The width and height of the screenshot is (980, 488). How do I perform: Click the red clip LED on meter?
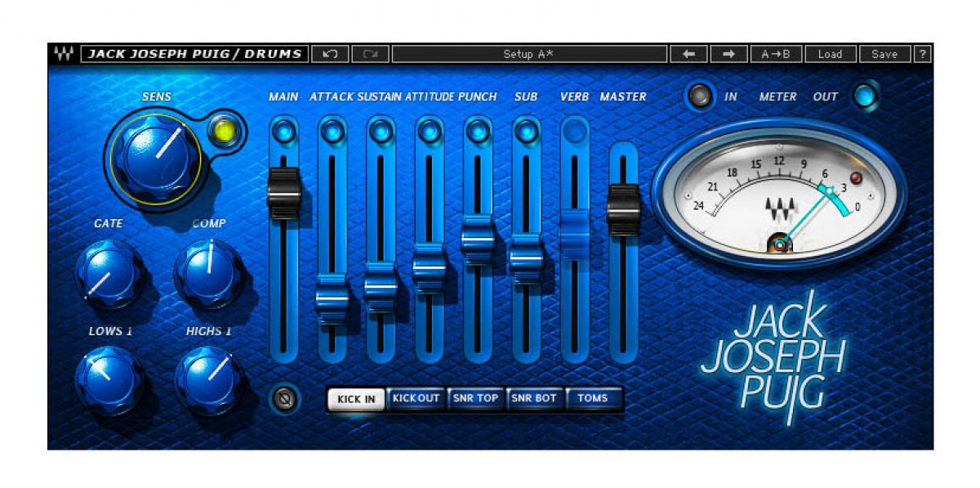[856, 177]
